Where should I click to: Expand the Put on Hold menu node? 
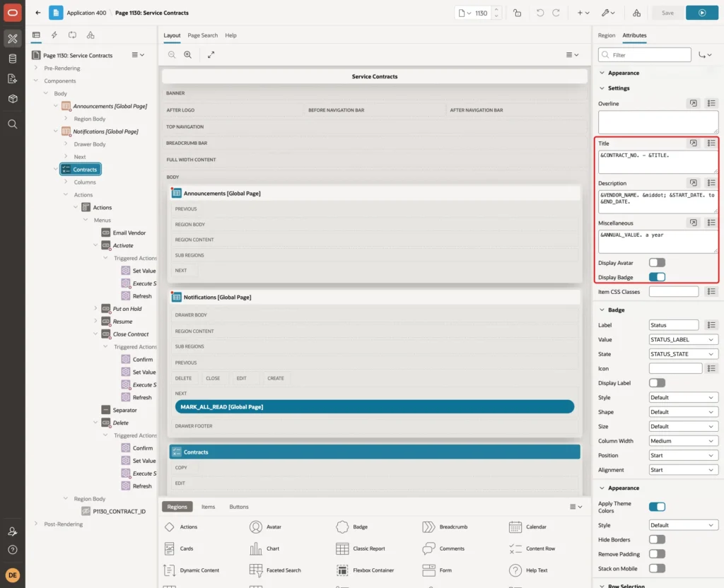click(95, 308)
